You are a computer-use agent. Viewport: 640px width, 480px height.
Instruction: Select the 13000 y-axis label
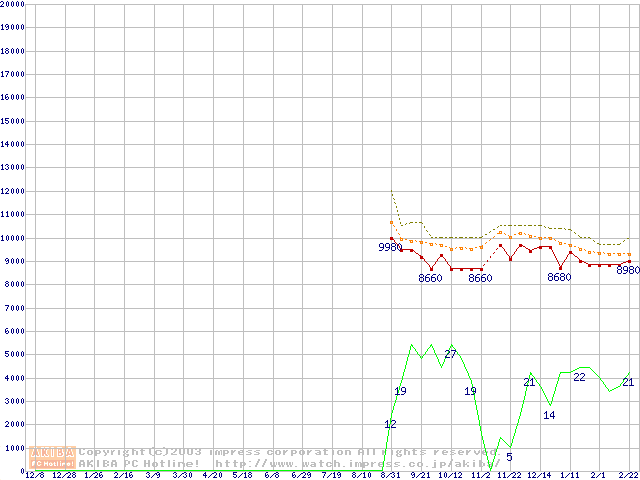click(12, 168)
